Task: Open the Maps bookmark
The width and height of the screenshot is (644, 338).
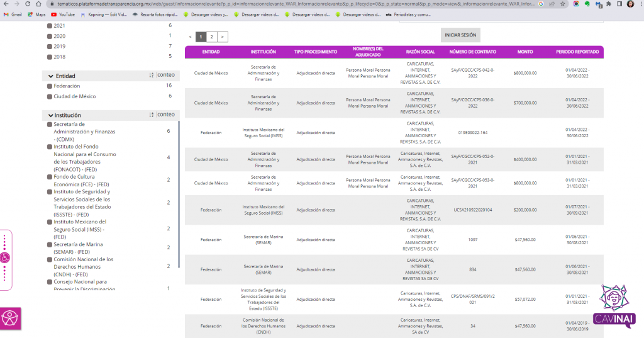Action: [36, 14]
